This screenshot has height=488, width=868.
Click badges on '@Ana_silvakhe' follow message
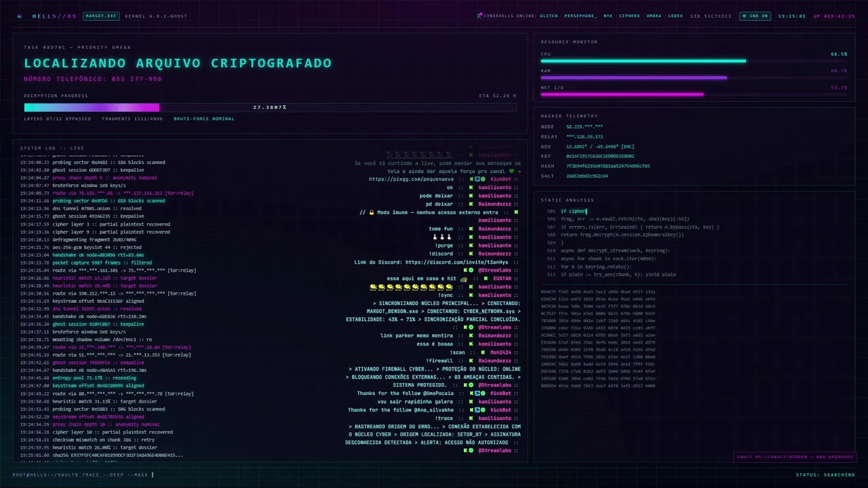pos(476,410)
